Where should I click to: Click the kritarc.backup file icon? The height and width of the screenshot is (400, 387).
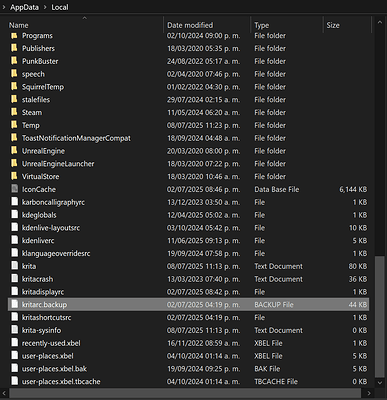[x=14, y=304]
